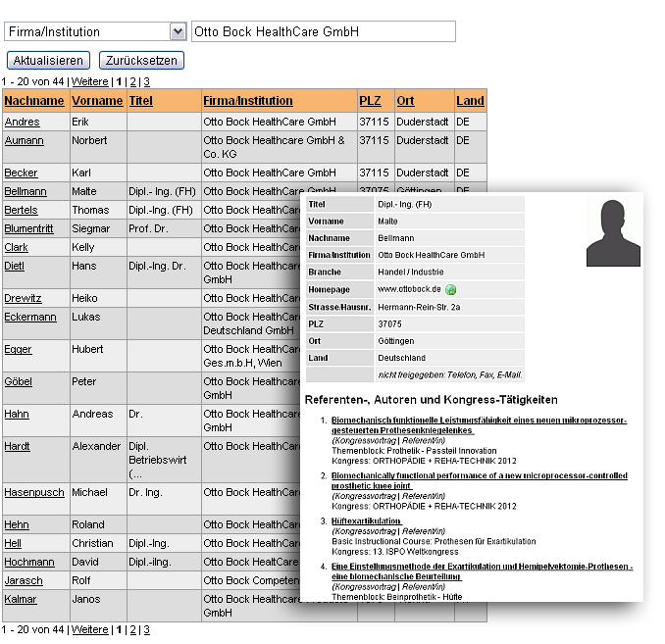The width and height of the screenshot is (665, 644).
Task: Open the Clark entry link
Action: 16,247
